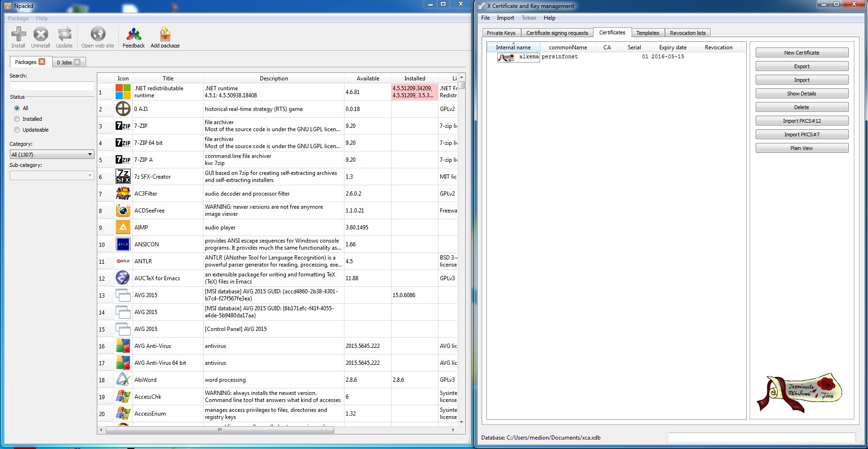Click the Import PKCS#7 button
The image size is (868, 449).
[x=802, y=134]
